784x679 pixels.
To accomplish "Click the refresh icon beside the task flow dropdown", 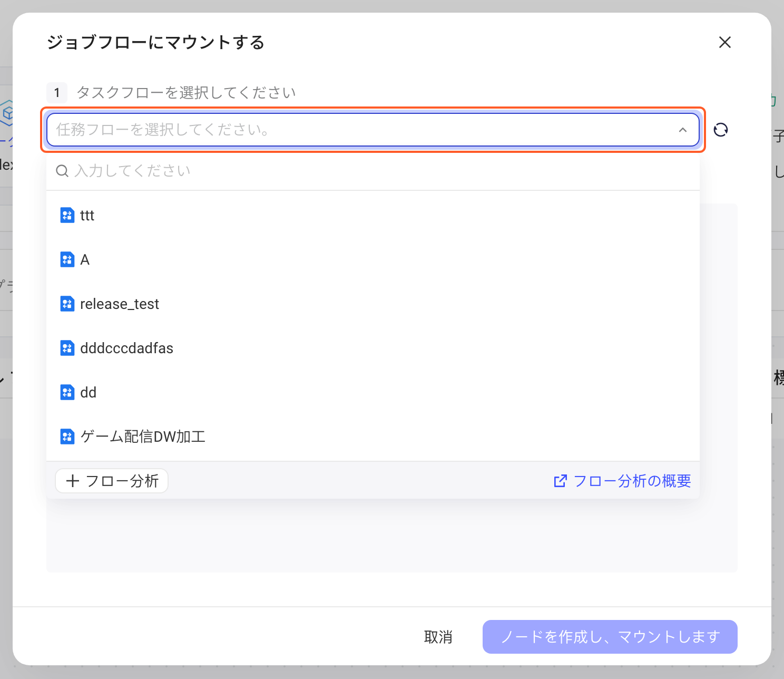I will (x=721, y=130).
